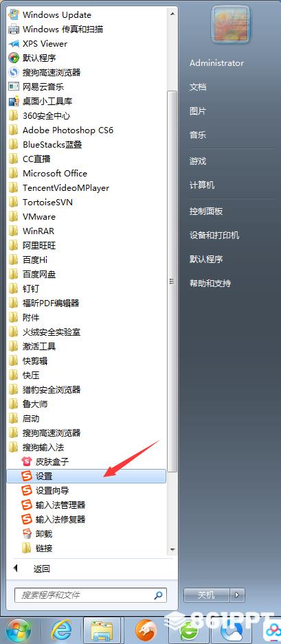
Task: Open 设置向导 Sogou wizard icon
Action: (x=27, y=490)
